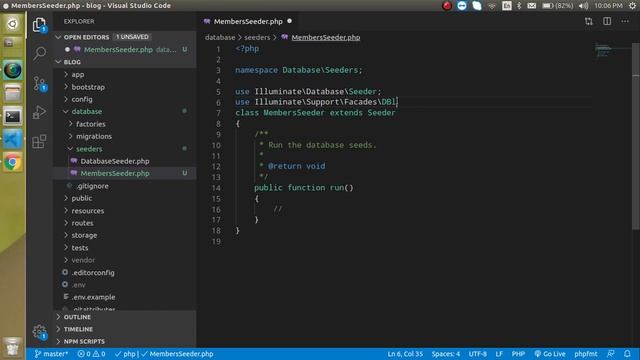Expand the app folder
This screenshot has height=360, width=640.
78,74
